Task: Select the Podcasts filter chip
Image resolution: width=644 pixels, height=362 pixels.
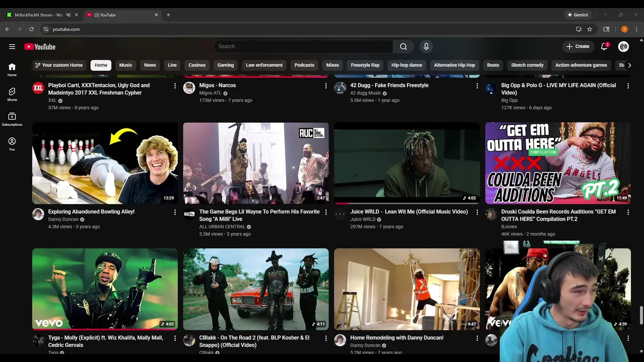Action: 304,65
